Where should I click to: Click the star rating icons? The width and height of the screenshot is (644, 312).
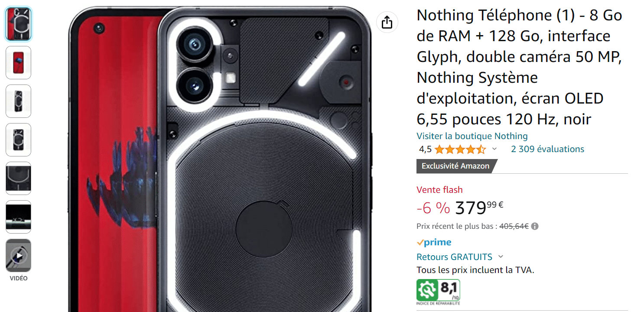coord(460,149)
